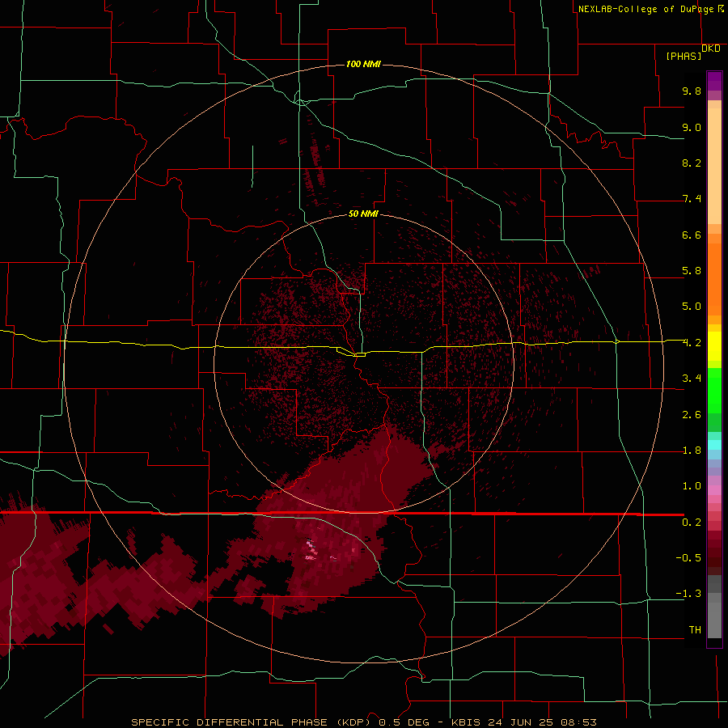The image size is (728, 728).
Task: Click the 50 NMI range ring label
Action: pos(363,214)
